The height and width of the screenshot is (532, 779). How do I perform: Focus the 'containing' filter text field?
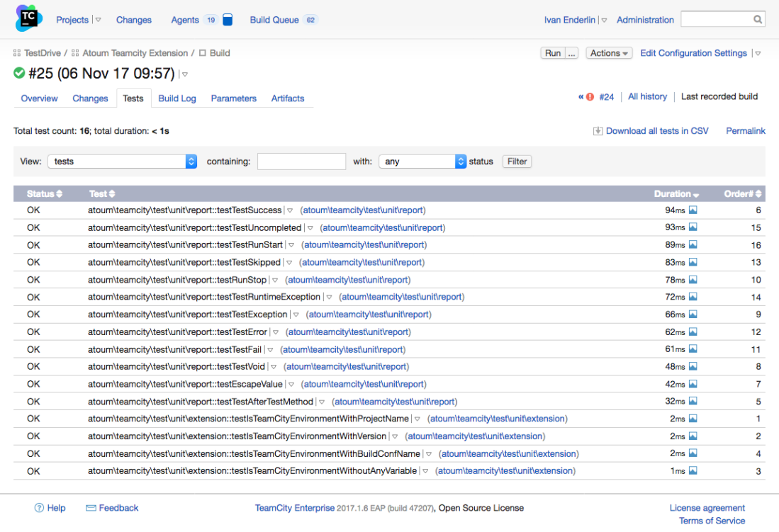[x=301, y=162]
